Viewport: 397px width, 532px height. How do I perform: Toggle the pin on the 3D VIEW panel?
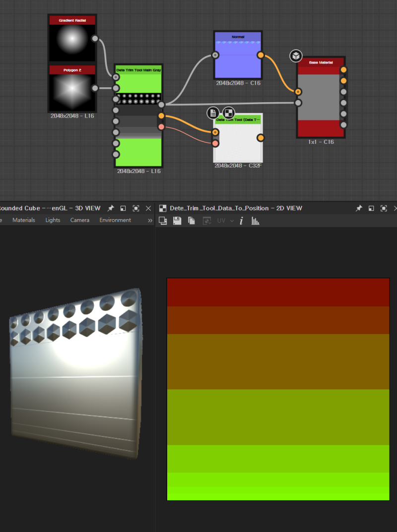[x=110, y=208]
